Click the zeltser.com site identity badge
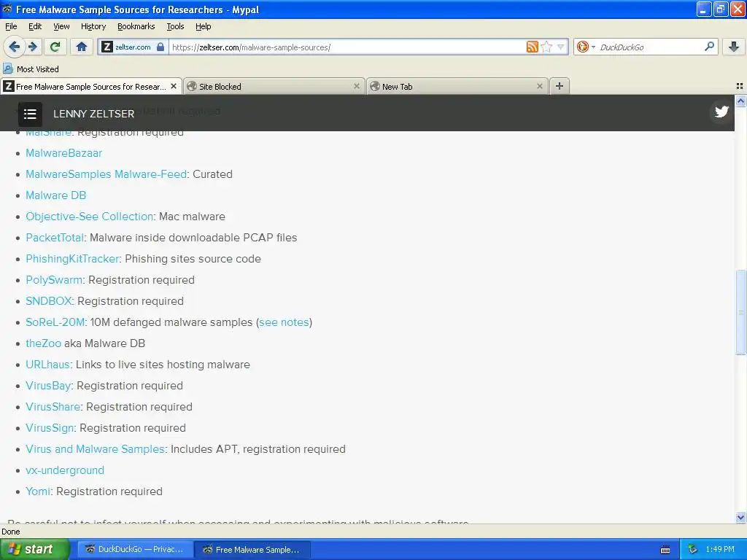747x560 pixels. (x=133, y=47)
